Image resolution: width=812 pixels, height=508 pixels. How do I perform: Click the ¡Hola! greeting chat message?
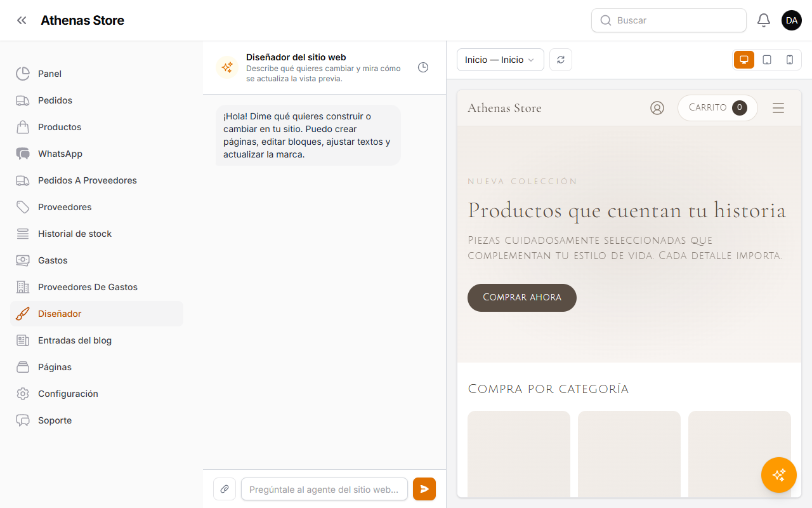(x=308, y=135)
